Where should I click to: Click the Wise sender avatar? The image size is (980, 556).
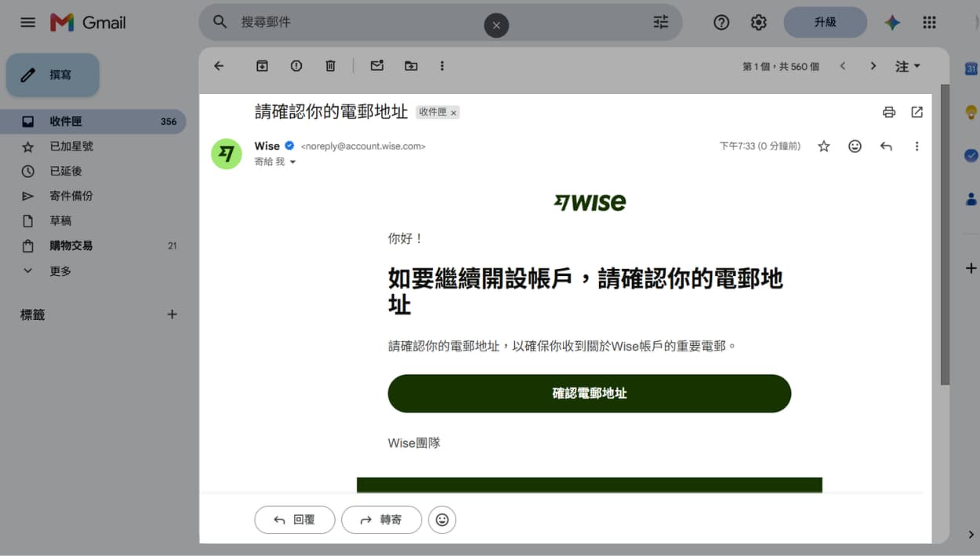[x=227, y=154]
